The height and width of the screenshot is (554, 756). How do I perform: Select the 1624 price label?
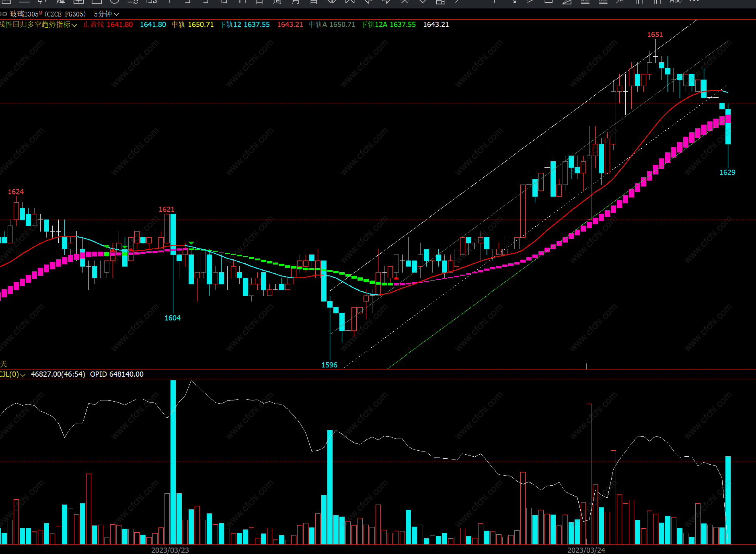point(16,192)
